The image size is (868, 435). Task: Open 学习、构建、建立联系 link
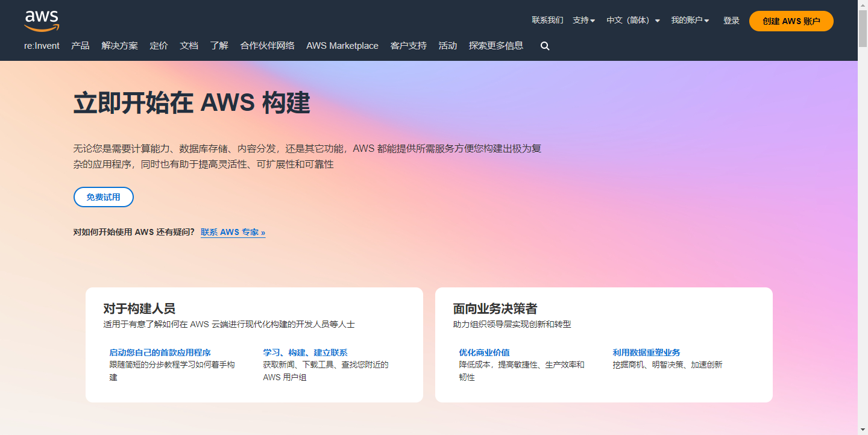tap(305, 352)
